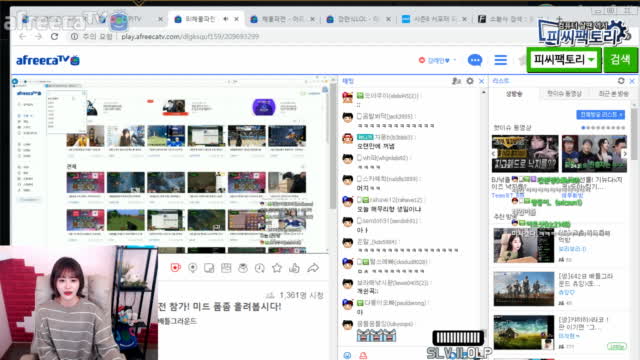This screenshot has height=360, width=640.
Task: Click the share arrow icon
Action: [313, 268]
